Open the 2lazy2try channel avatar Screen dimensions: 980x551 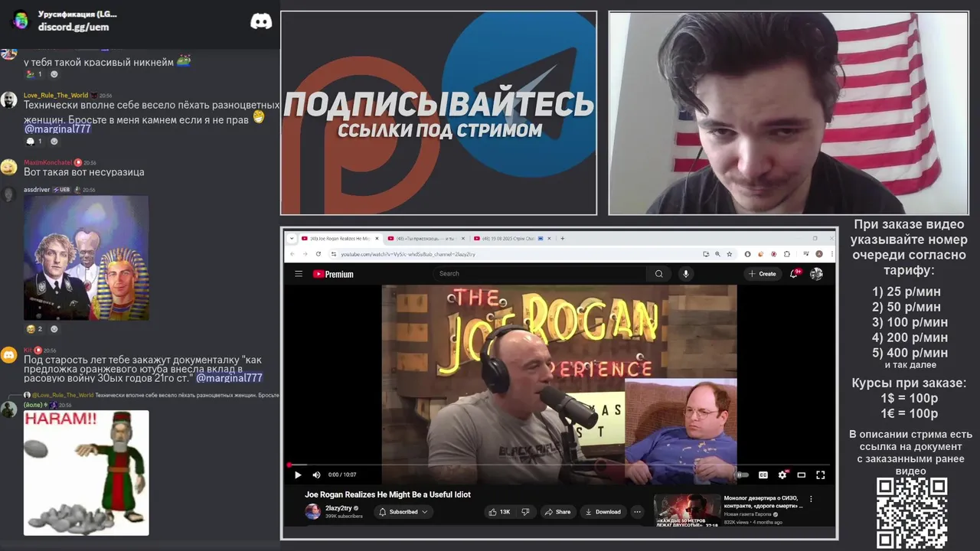312,512
